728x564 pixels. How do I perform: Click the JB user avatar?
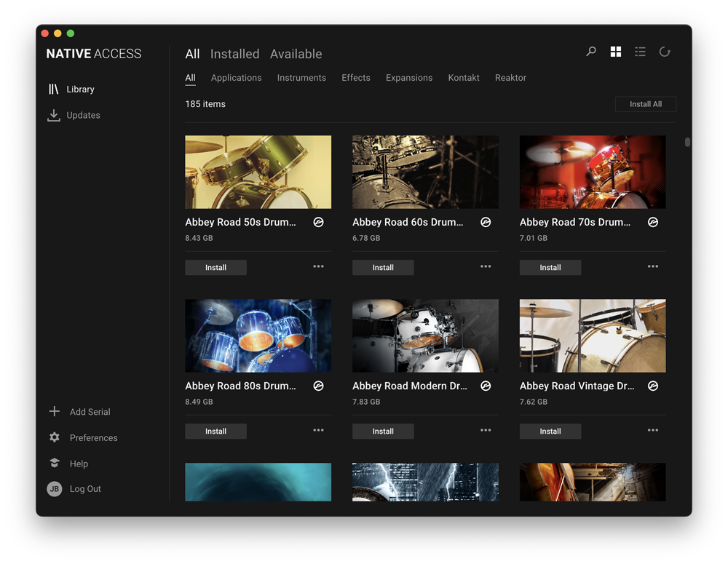point(55,489)
